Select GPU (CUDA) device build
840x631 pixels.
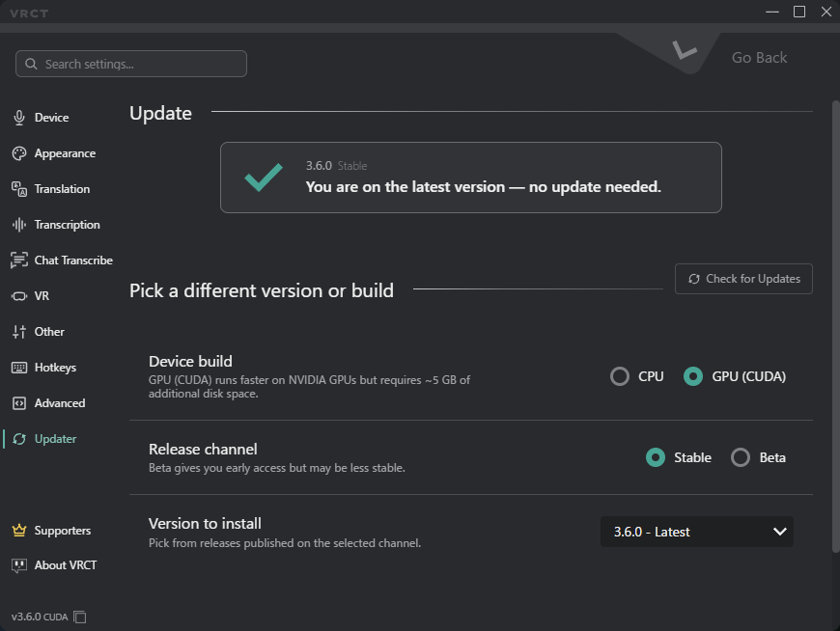pos(693,376)
